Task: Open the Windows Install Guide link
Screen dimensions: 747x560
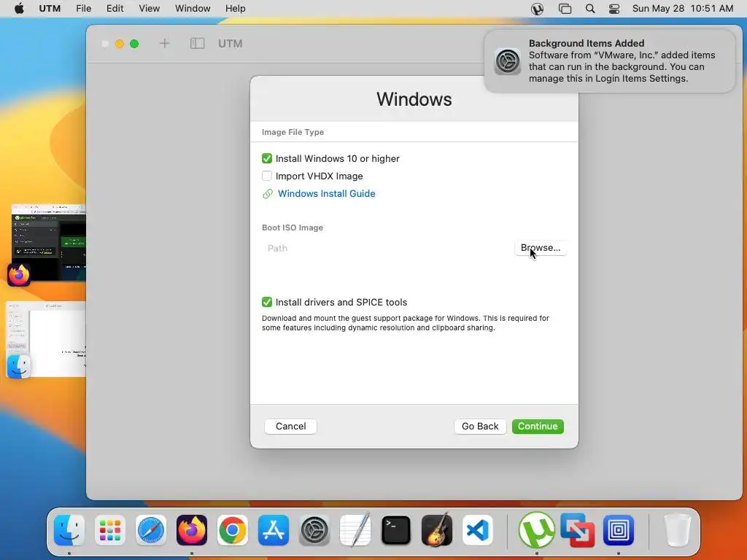Action: [326, 194]
